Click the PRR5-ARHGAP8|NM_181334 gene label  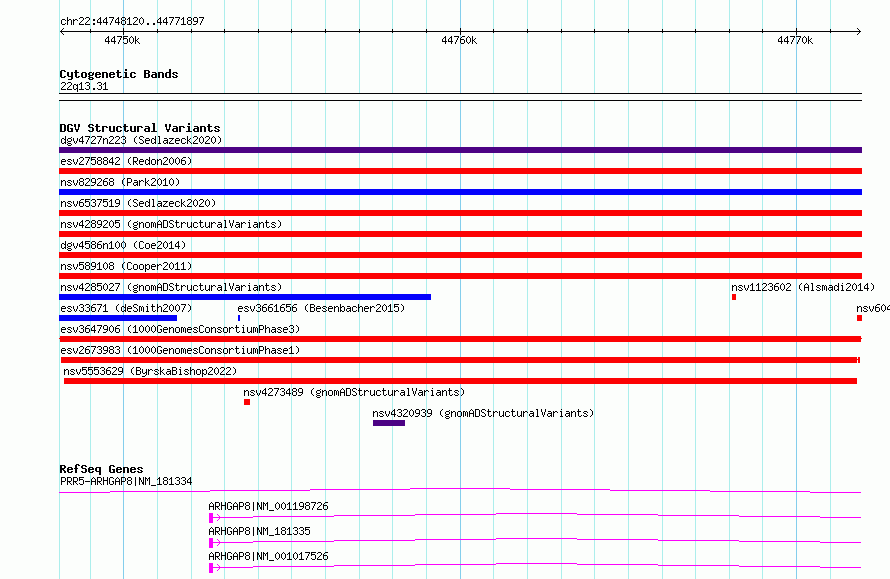tap(126, 481)
